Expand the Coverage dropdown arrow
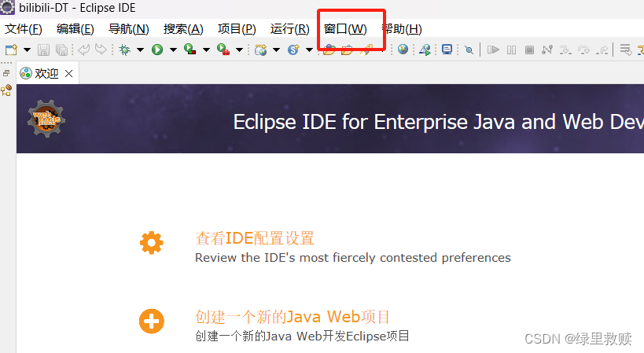This screenshot has width=644, height=353. 206,50
